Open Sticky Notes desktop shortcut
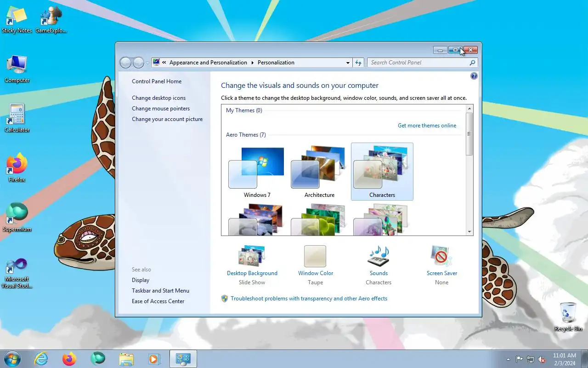Viewport: 588px width, 368px height. coord(17,20)
